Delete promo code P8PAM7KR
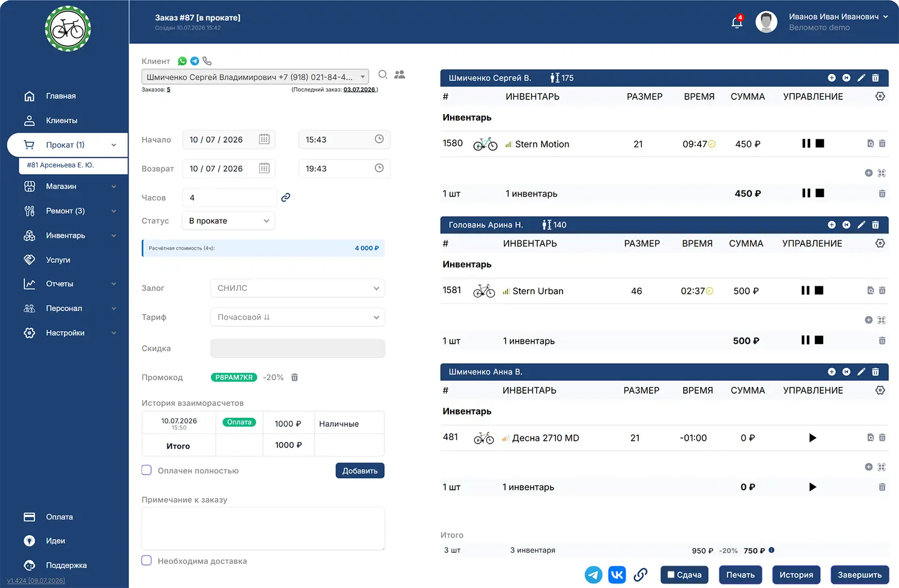The width and height of the screenshot is (899, 588). coord(294,377)
